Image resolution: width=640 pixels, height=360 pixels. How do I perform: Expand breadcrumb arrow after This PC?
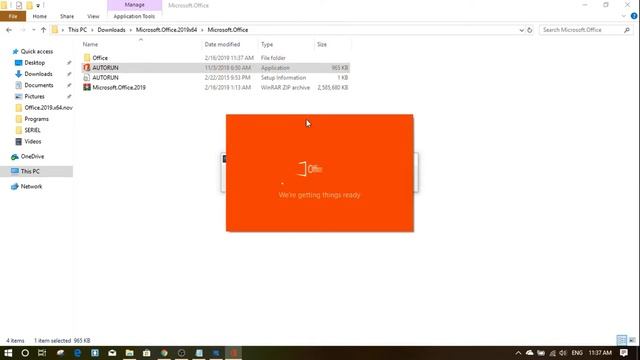92,30
